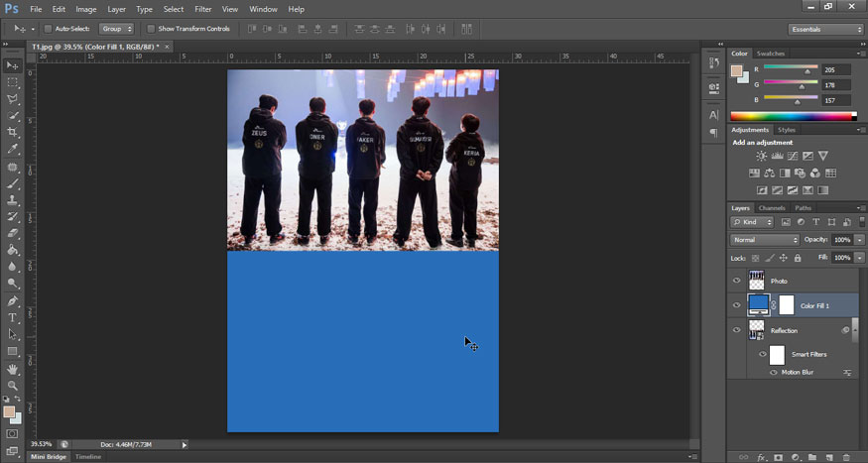The image size is (868, 463).
Task: Click the Brightness/Contrast adjustment icon
Action: click(761, 156)
